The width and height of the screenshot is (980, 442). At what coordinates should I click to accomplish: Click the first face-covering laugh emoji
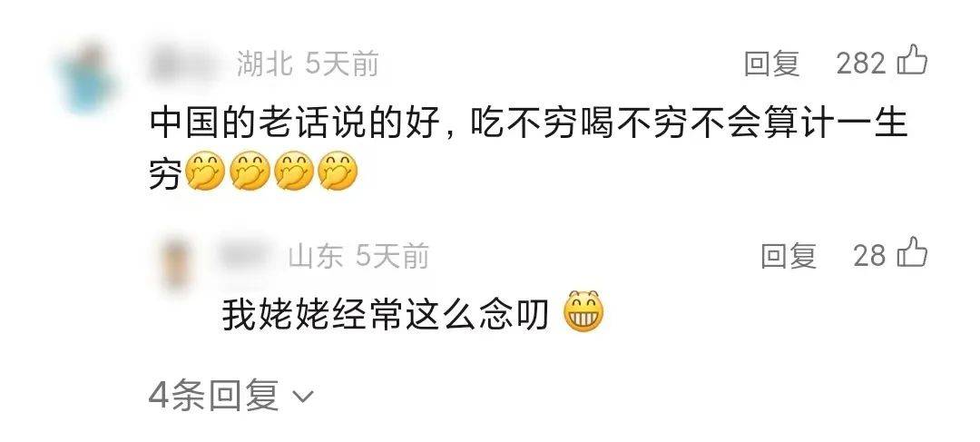coord(205,170)
